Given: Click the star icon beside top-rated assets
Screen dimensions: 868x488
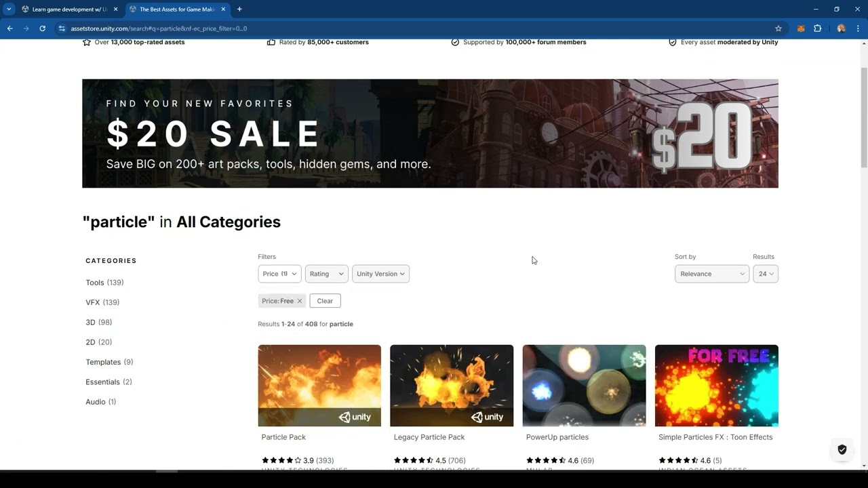Looking at the screenshot, I should [87, 42].
